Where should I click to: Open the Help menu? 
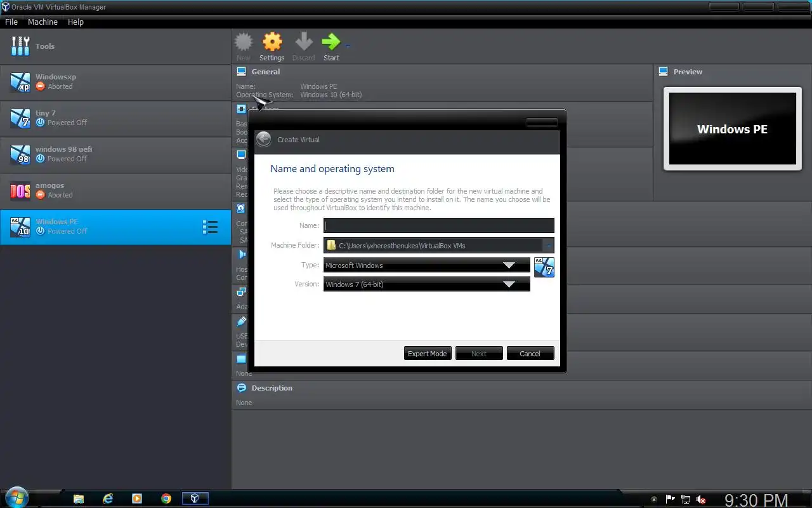coord(75,22)
